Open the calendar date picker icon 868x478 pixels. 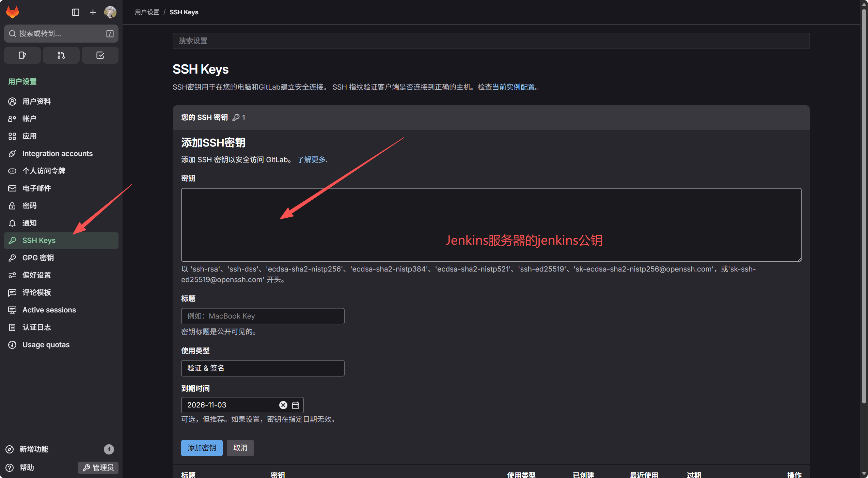pyautogui.click(x=296, y=405)
